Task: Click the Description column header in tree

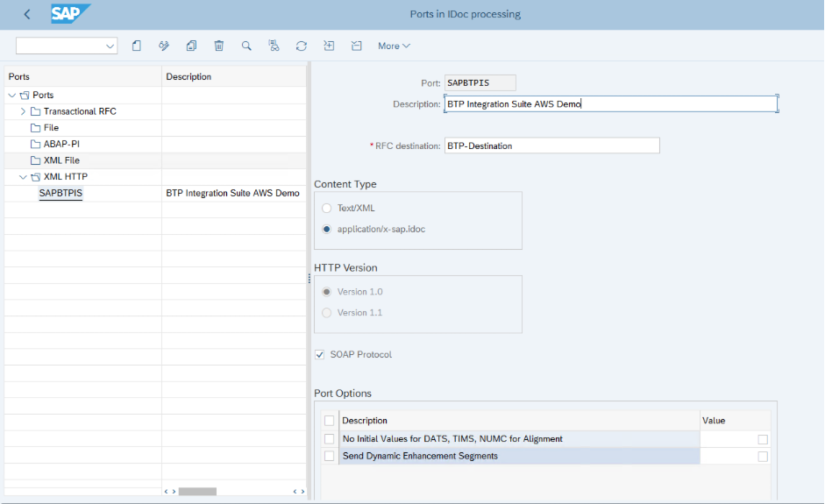Action: pos(233,77)
